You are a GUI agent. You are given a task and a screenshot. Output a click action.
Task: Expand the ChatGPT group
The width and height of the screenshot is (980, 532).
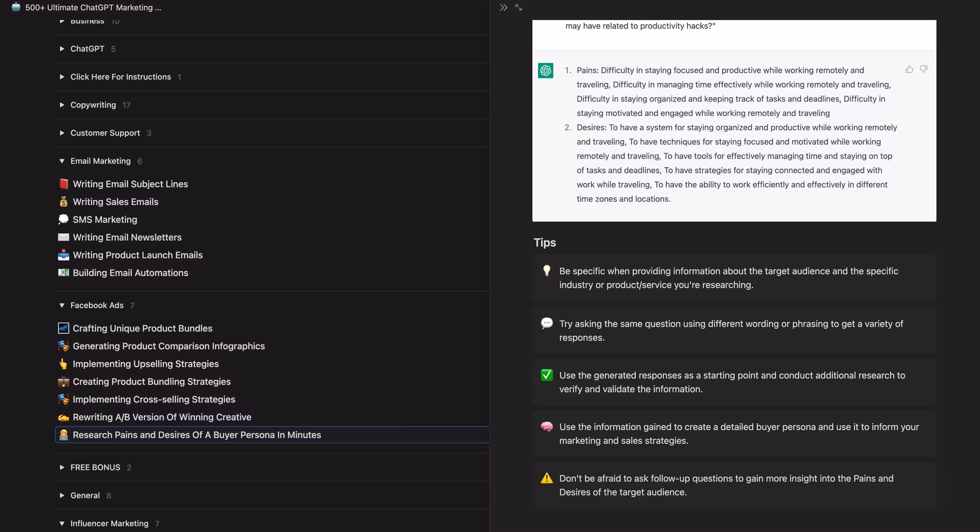[x=62, y=49]
